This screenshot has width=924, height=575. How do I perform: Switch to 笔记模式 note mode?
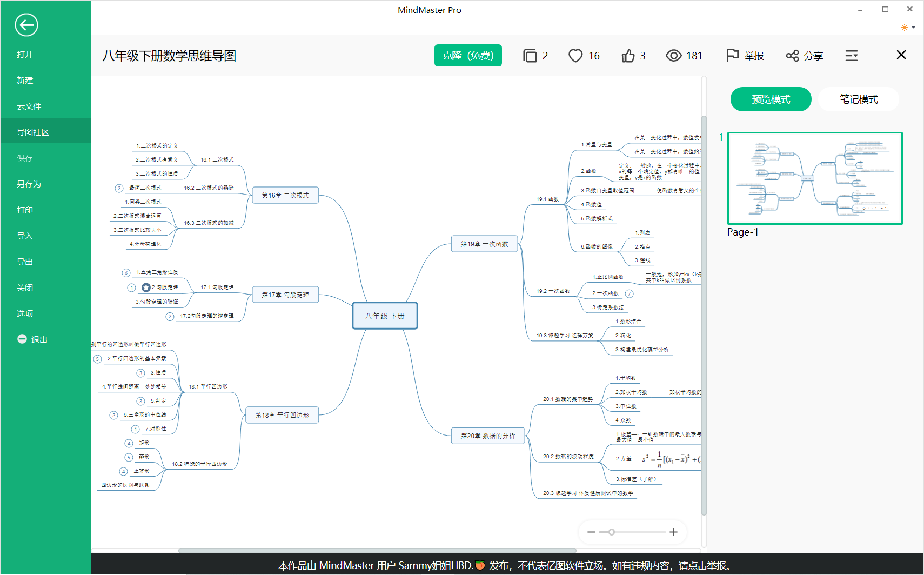pos(858,99)
